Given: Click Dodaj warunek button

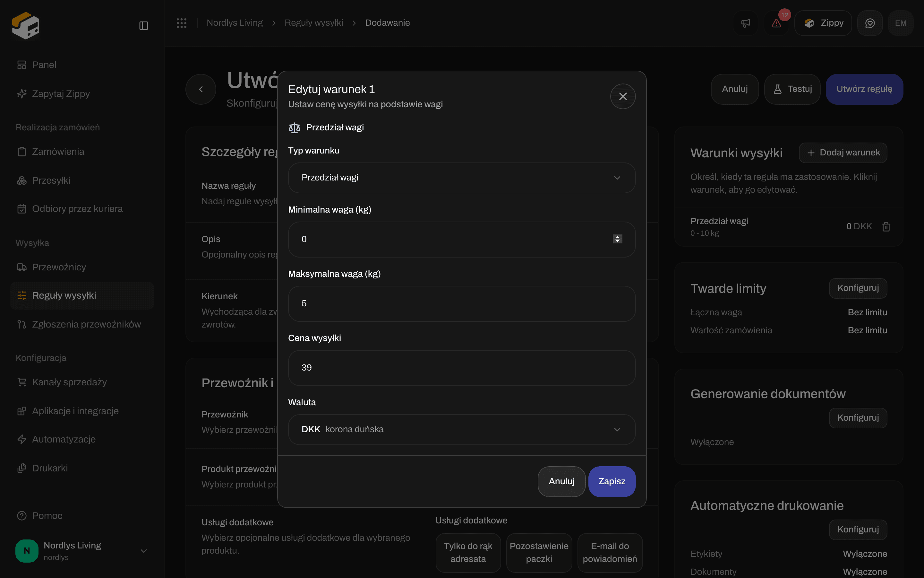Looking at the screenshot, I should (843, 153).
